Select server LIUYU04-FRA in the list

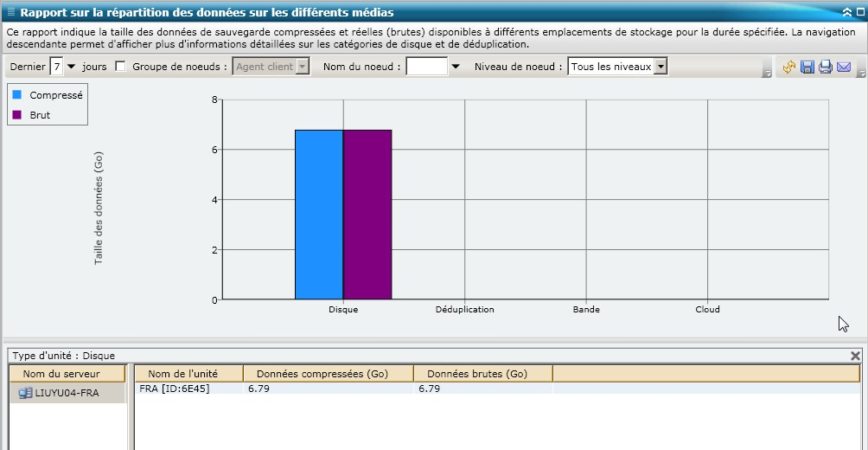pyautogui.click(x=67, y=393)
